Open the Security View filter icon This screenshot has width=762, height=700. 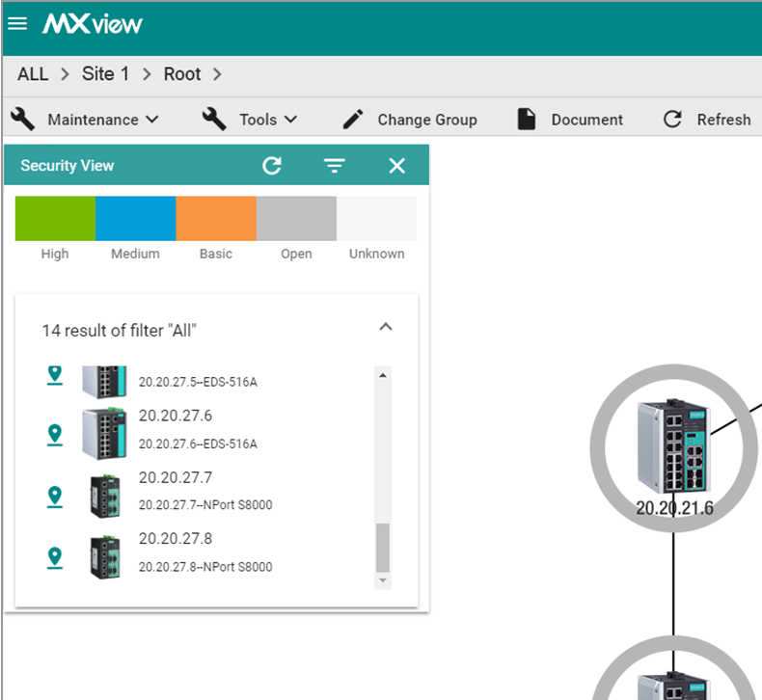(x=334, y=166)
